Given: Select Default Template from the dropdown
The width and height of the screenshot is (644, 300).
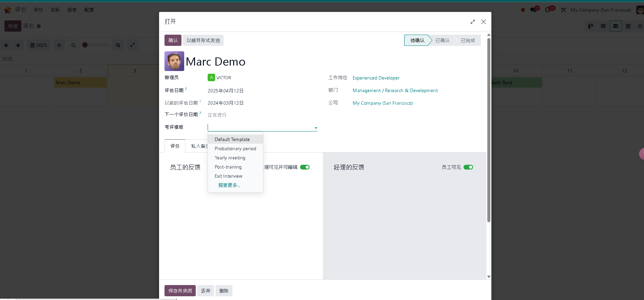Looking at the screenshot, I should 232,139.
